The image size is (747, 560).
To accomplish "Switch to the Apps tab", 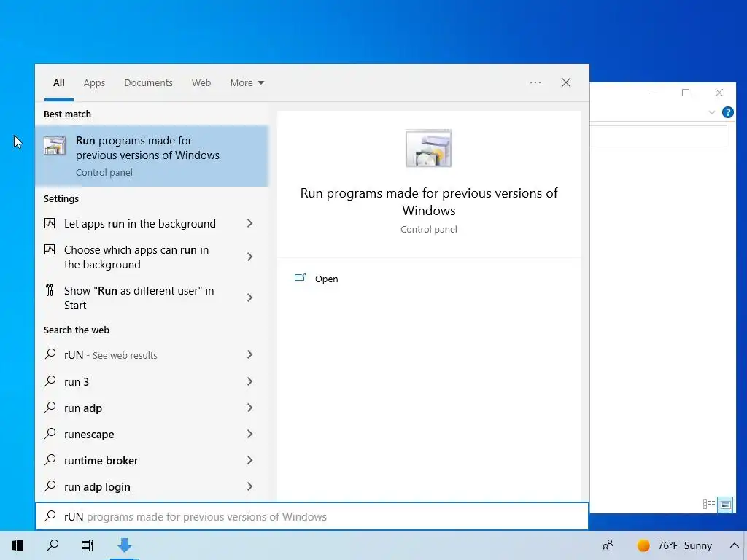I will [x=94, y=83].
